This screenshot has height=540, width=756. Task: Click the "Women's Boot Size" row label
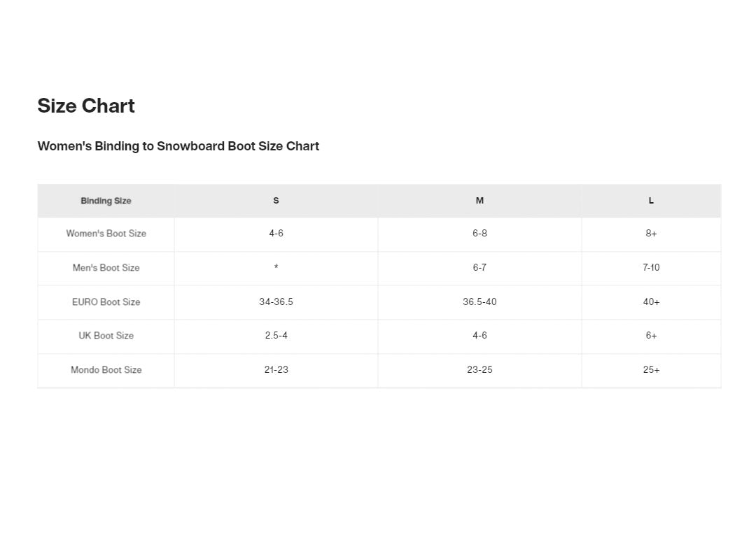[x=106, y=234]
